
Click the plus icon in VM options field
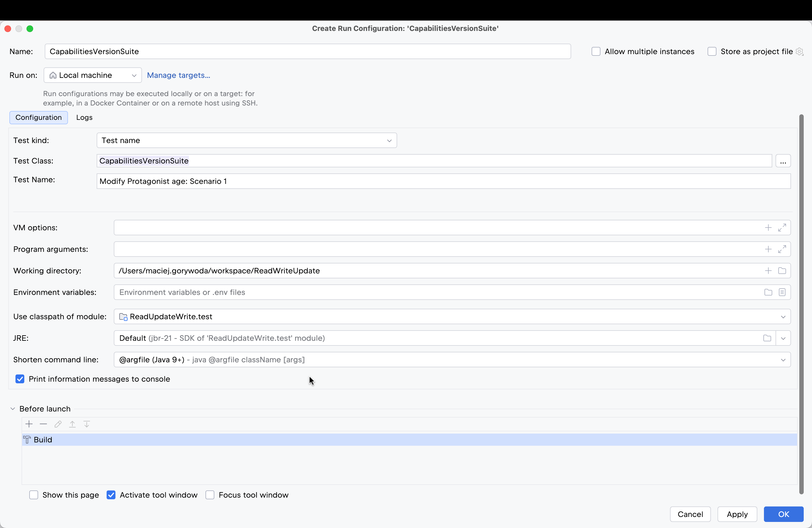[x=768, y=228]
